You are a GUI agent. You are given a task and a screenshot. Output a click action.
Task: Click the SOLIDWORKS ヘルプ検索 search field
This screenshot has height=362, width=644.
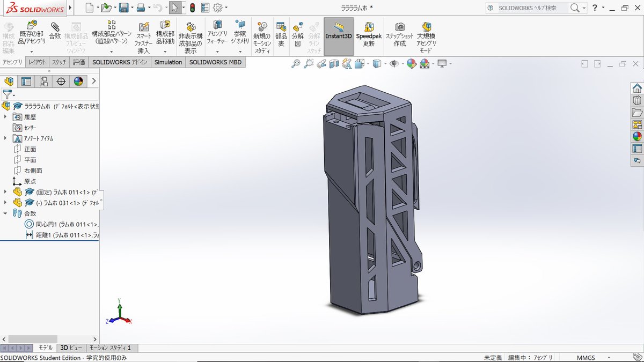point(531,8)
